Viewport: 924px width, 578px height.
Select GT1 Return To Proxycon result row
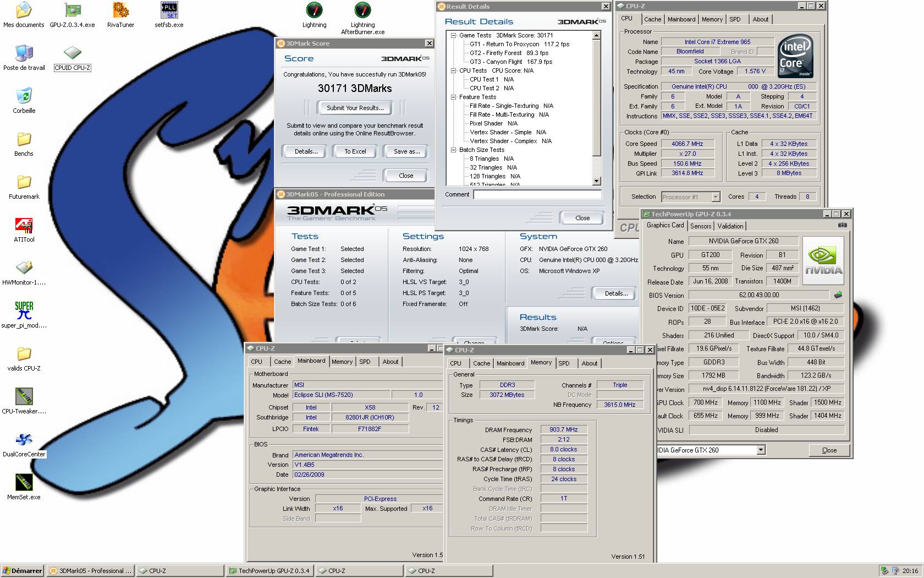click(519, 44)
